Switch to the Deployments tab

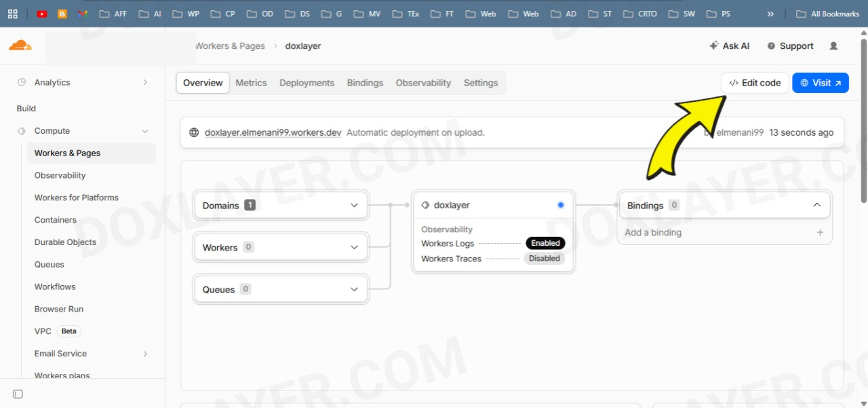click(x=307, y=83)
